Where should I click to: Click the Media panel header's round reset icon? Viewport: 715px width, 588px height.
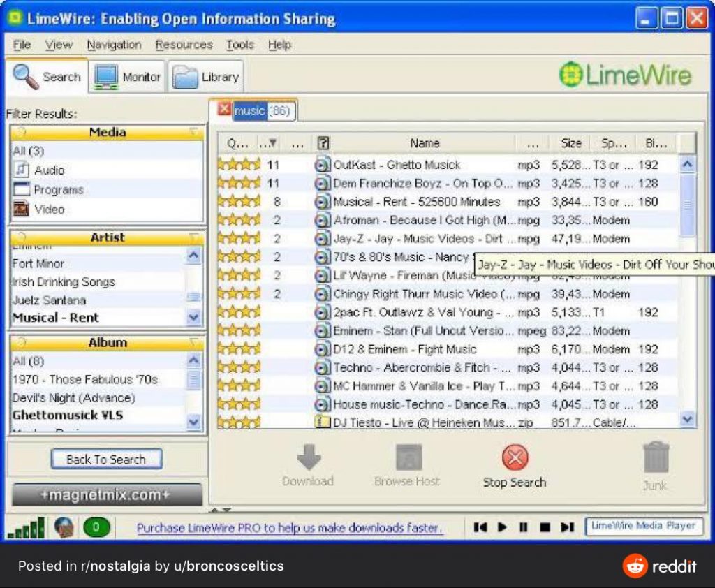coord(21,132)
